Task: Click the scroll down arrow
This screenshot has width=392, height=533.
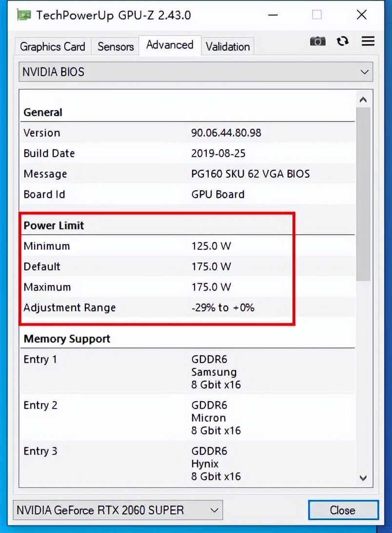Action: click(363, 477)
